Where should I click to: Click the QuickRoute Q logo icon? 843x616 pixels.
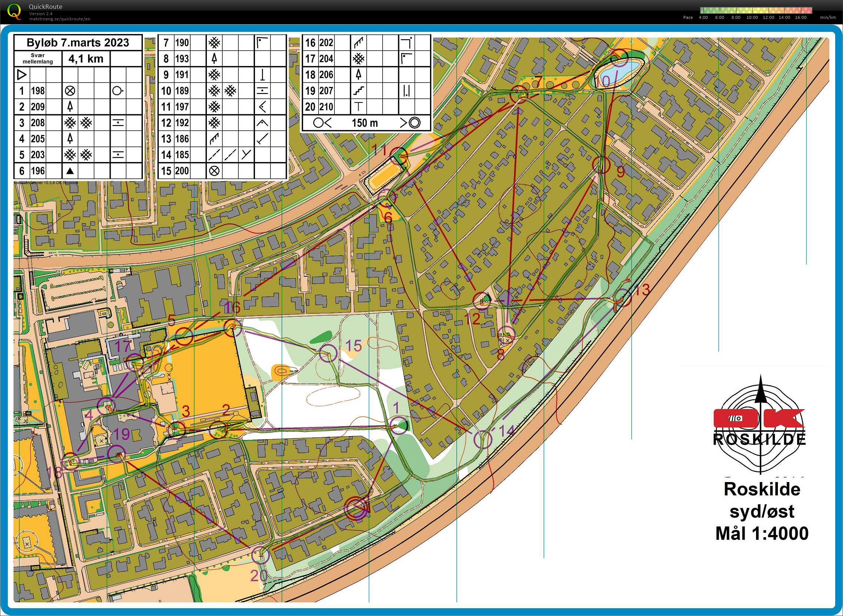[14, 11]
